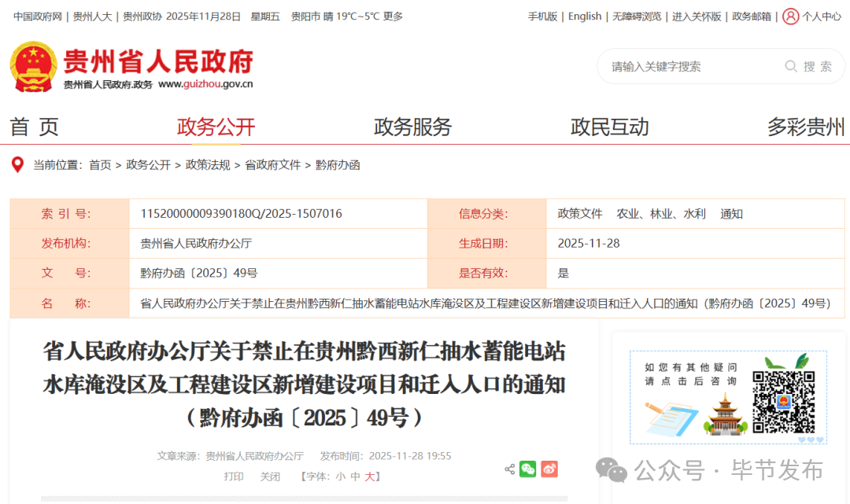The height and width of the screenshot is (504, 850).
Task: Click the keyword search input field
Action: [693, 67]
